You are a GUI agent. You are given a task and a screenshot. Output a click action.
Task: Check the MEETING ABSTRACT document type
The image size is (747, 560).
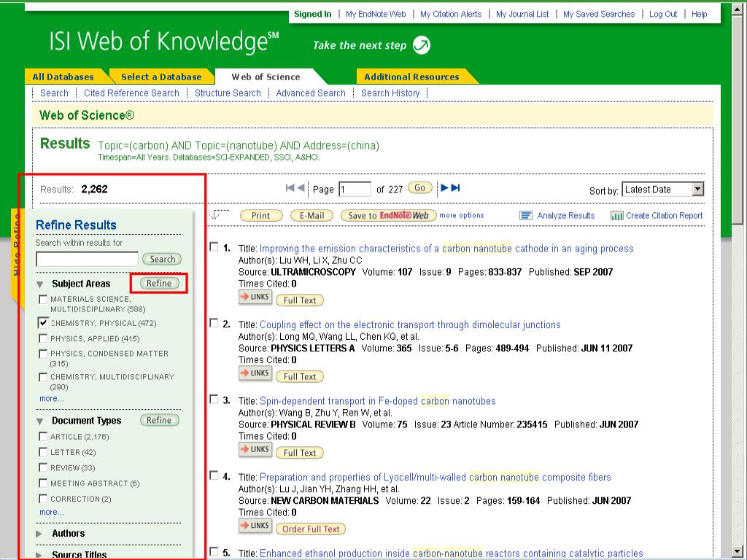pyautogui.click(x=43, y=483)
